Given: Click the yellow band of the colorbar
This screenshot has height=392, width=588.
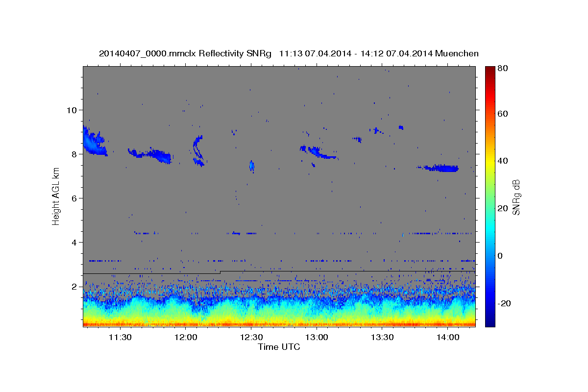Looking at the screenshot, I should click(490, 162).
